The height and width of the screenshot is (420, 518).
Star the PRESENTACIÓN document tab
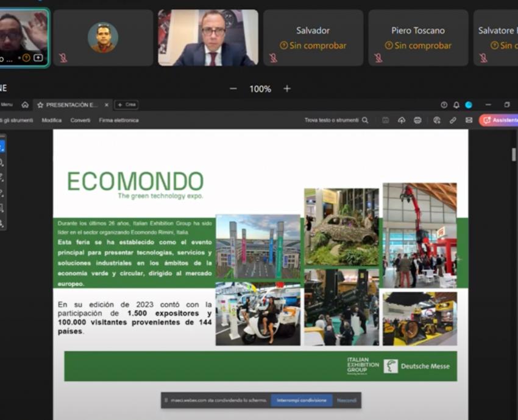[40, 105]
